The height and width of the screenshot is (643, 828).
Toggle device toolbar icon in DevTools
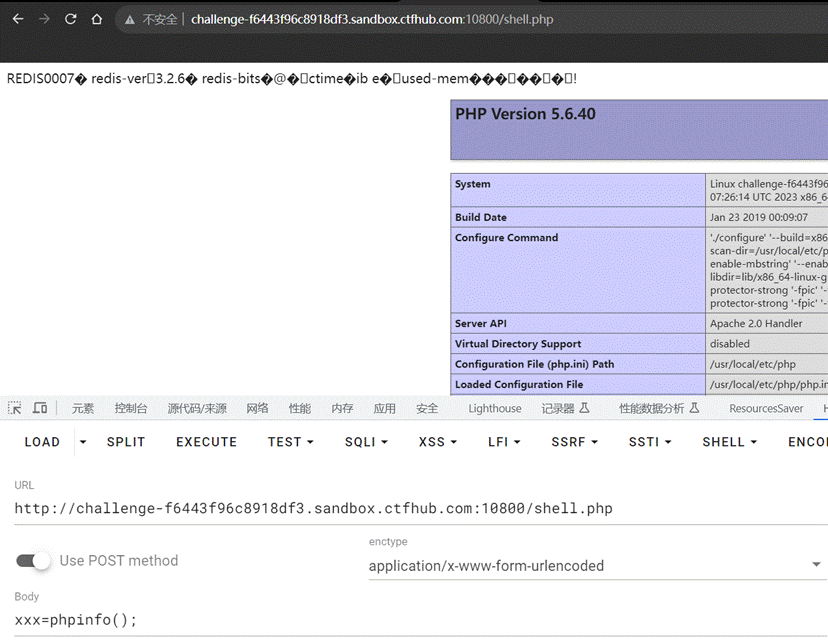[x=40, y=408]
